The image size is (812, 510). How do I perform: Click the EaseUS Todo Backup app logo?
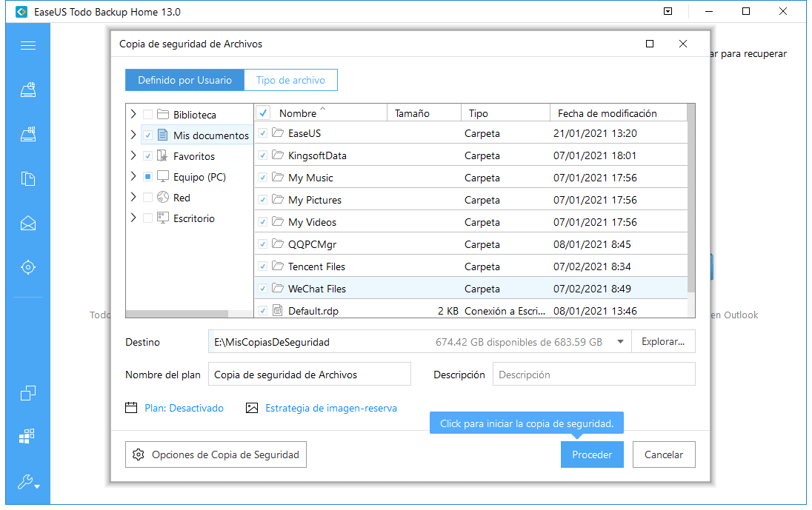(21, 11)
